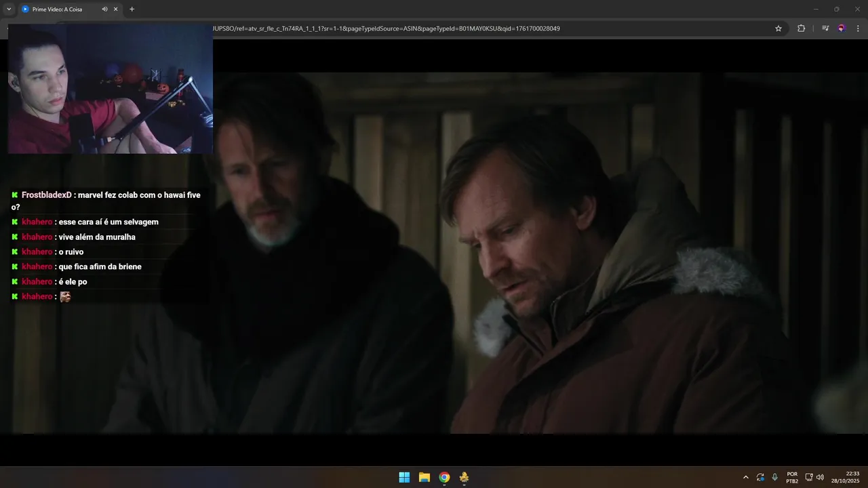Open network settings tray icon
This screenshot has height=488, width=868.
click(809, 477)
